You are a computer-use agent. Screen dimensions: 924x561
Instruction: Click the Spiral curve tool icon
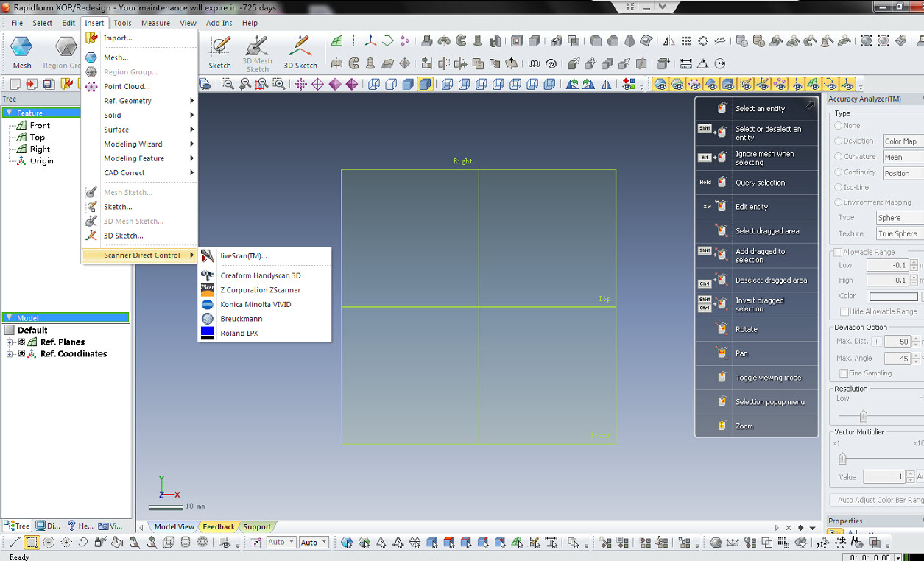pos(551,64)
